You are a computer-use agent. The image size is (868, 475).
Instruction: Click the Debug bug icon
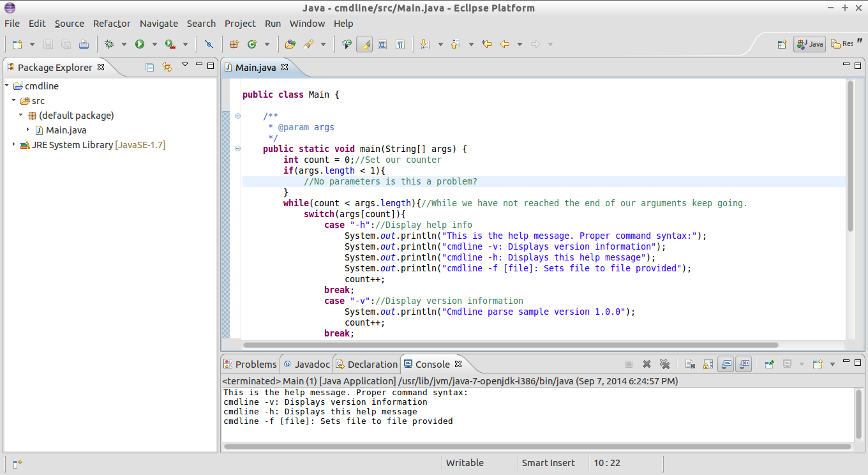pos(109,44)
